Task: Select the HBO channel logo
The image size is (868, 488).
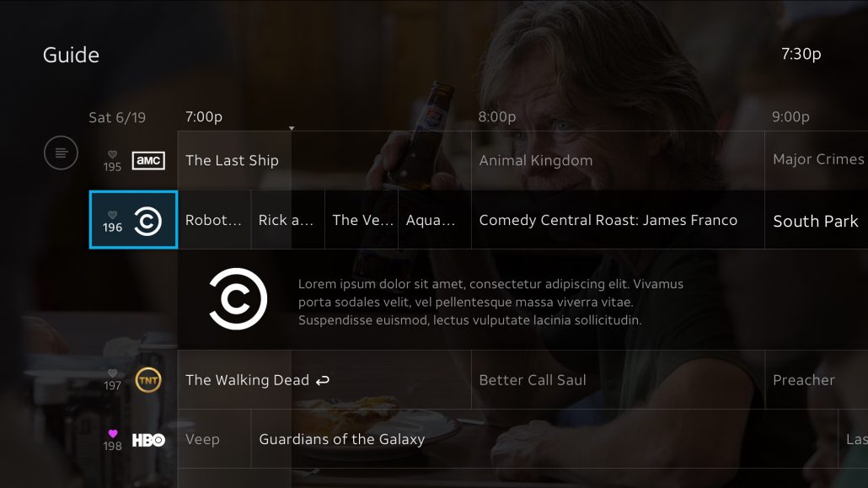Action: (x=148, y=440)
